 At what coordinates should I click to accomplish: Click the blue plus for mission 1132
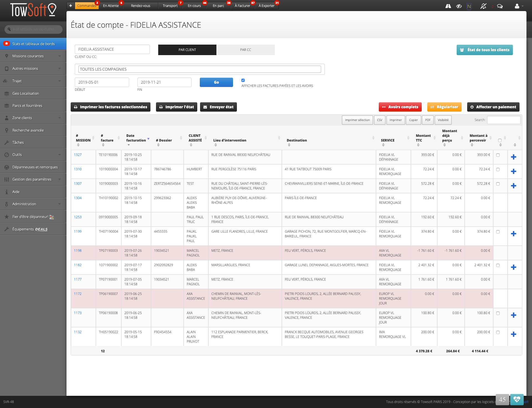pos(513,334)
